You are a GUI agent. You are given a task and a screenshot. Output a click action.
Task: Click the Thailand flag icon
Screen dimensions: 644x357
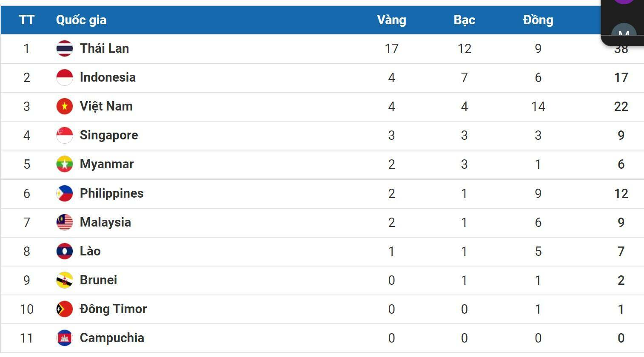point(65,48)
